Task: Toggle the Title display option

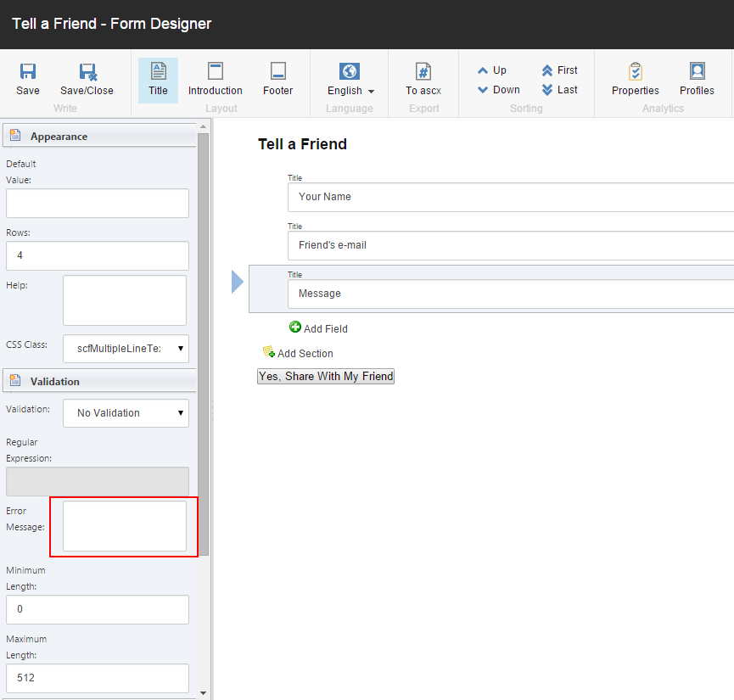Action: click(157, 79)
